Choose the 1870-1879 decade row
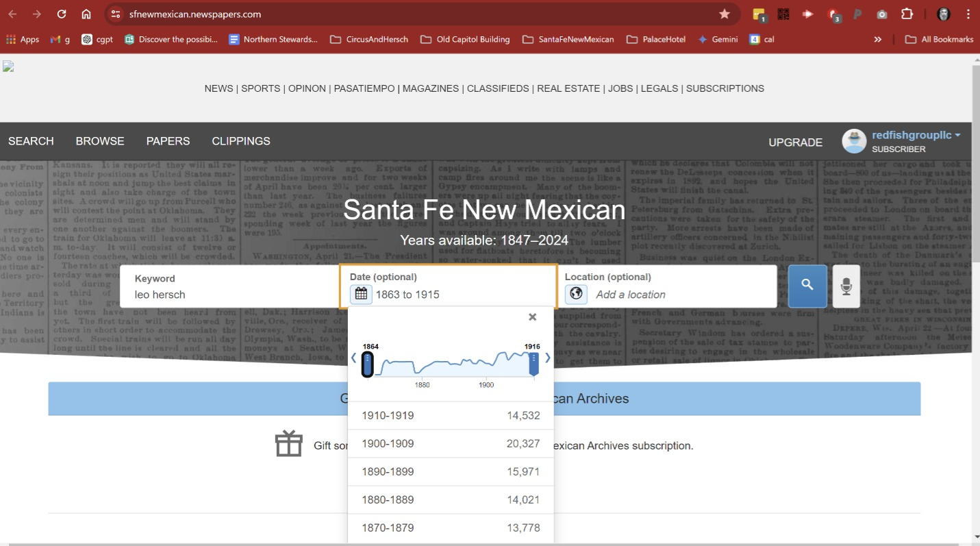This screenshot has width=980, height=546. [x=451, y=528]
